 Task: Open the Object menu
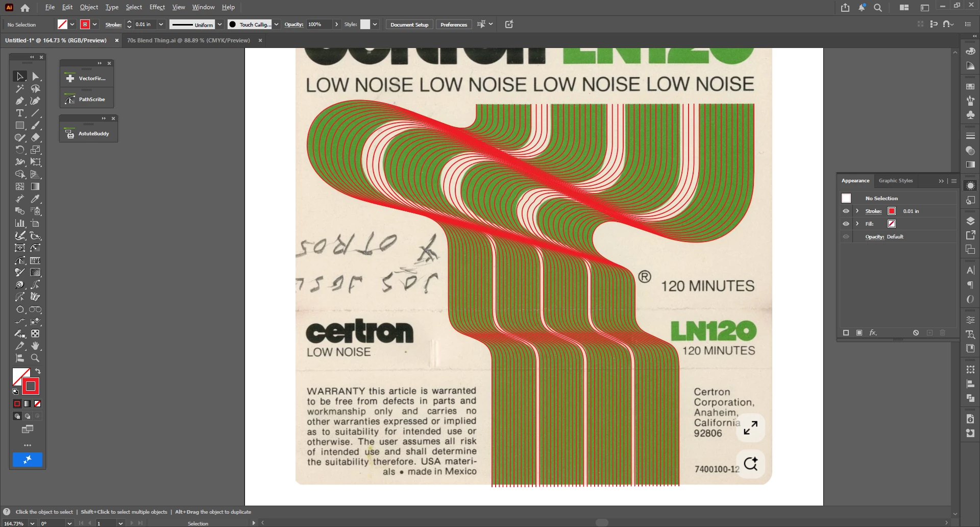89,7
